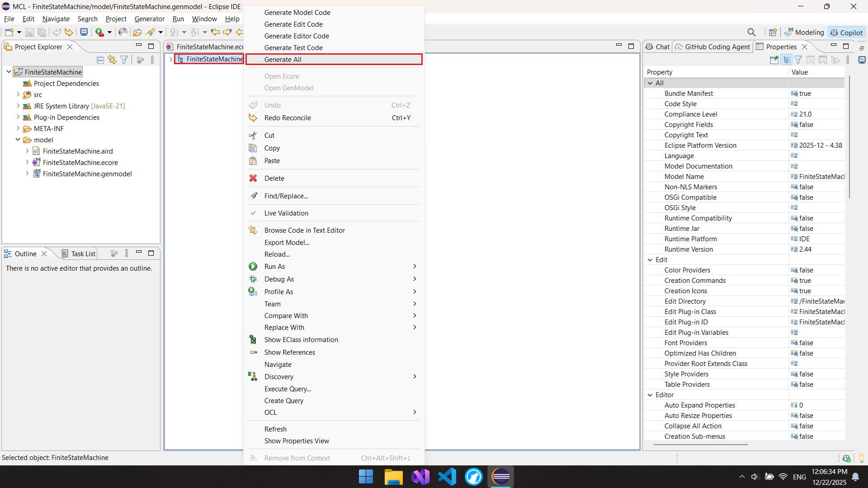This screenshot has height=488, width=868.
Task: Open Visual Studio Code from the taskbar
Action: 447,477
